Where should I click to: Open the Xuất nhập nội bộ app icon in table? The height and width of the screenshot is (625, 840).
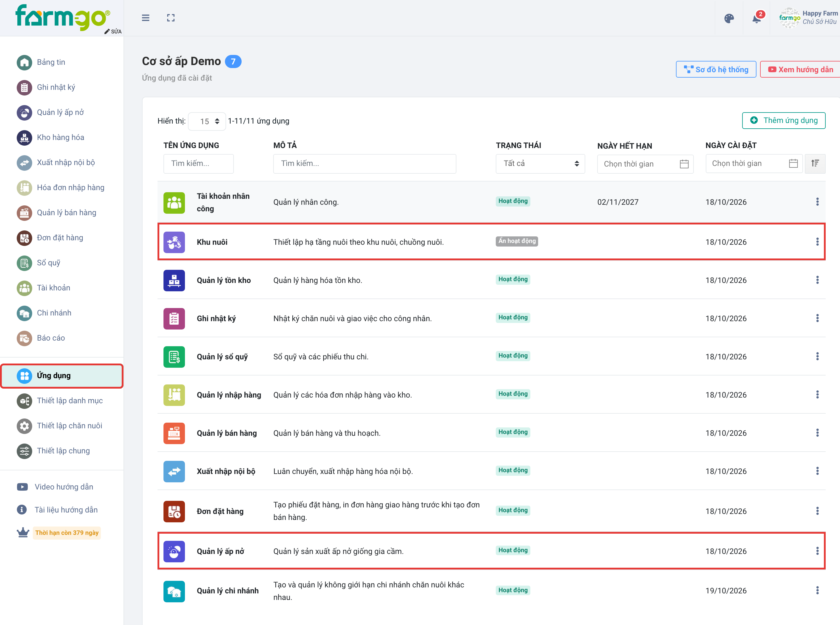(x=174, y=471)
